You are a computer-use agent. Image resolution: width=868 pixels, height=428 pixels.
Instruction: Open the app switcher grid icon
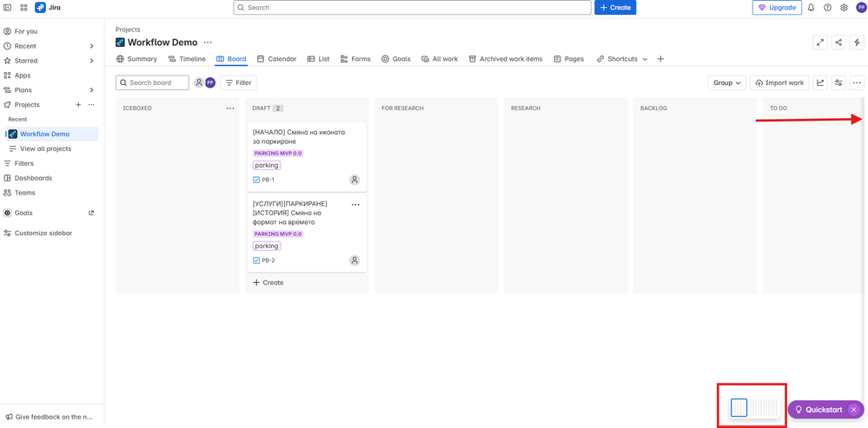23,8
